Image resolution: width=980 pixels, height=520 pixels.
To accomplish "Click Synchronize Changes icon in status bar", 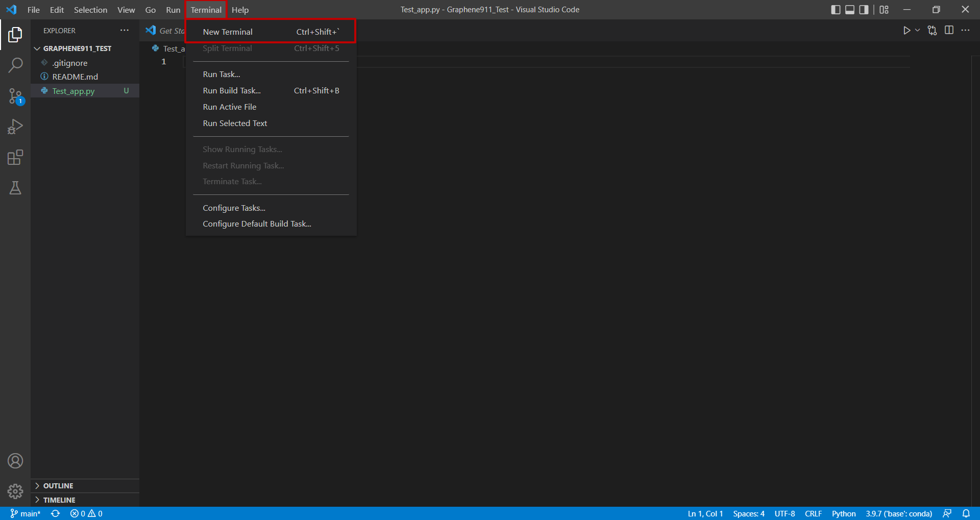I will pos(56,513).
